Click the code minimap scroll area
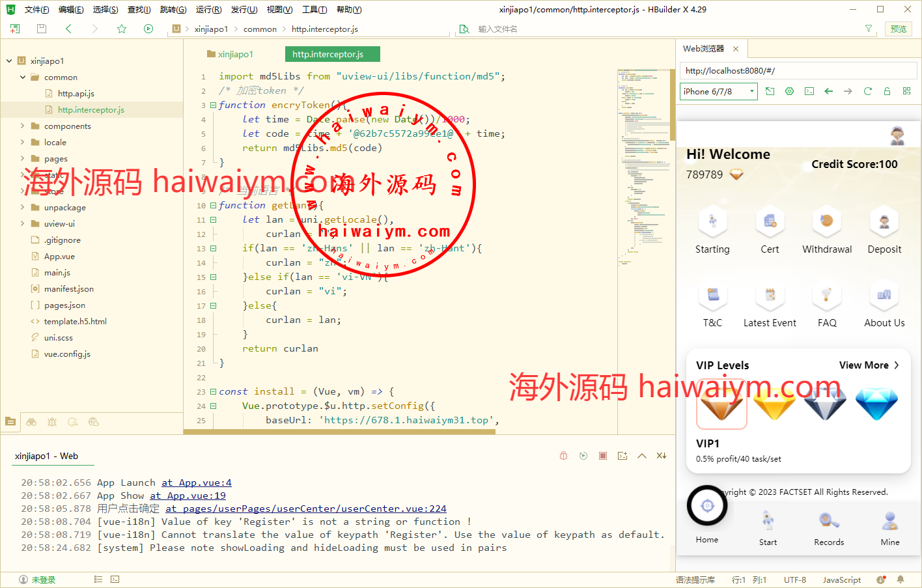This screenshot has height=588, width=922. click(x=644, y=163)
